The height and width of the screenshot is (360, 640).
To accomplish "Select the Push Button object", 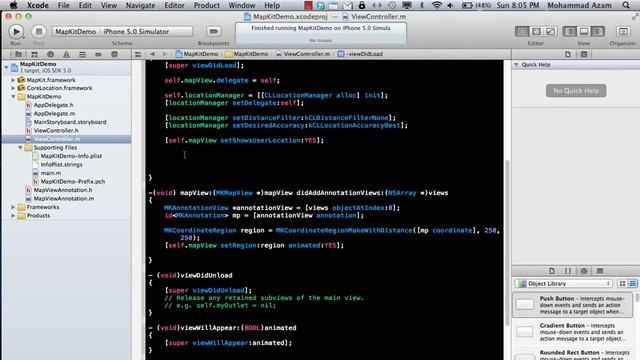I will [x=573, y=305].
